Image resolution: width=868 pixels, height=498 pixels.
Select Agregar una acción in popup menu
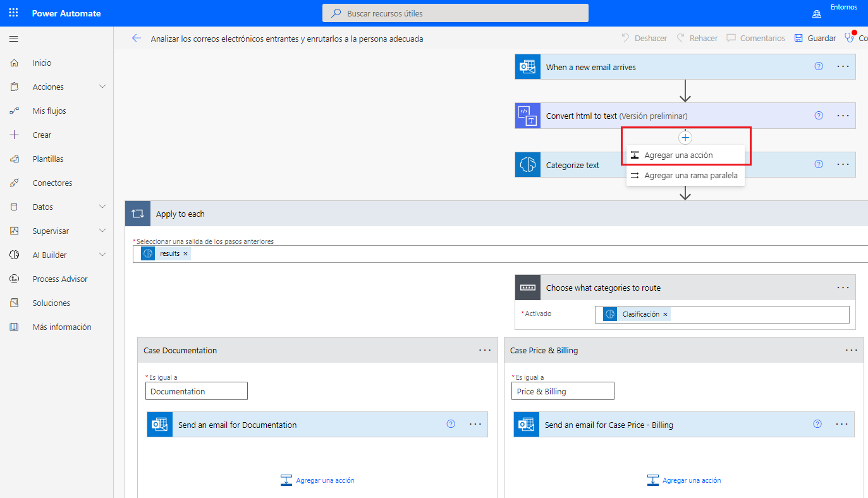[x=685, y=155]
